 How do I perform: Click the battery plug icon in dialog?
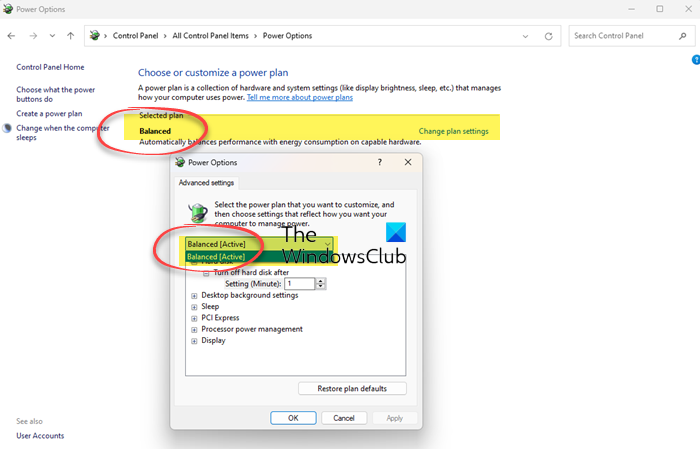[x=198, y=212]
